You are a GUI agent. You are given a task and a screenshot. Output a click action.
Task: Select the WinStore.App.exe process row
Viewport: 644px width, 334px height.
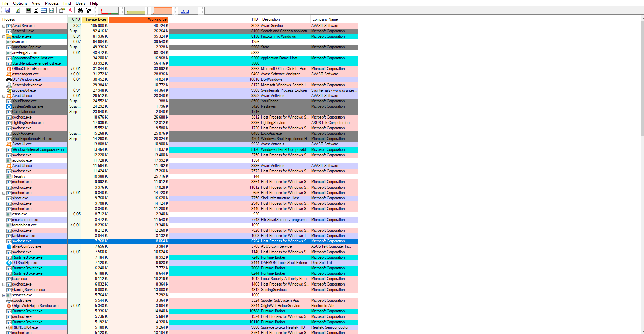[179, 47]
